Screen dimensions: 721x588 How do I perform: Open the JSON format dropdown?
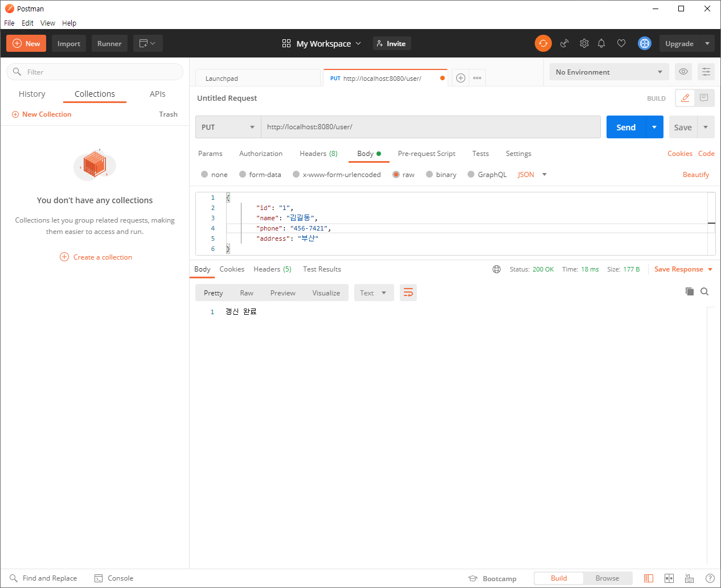point(532,175)
